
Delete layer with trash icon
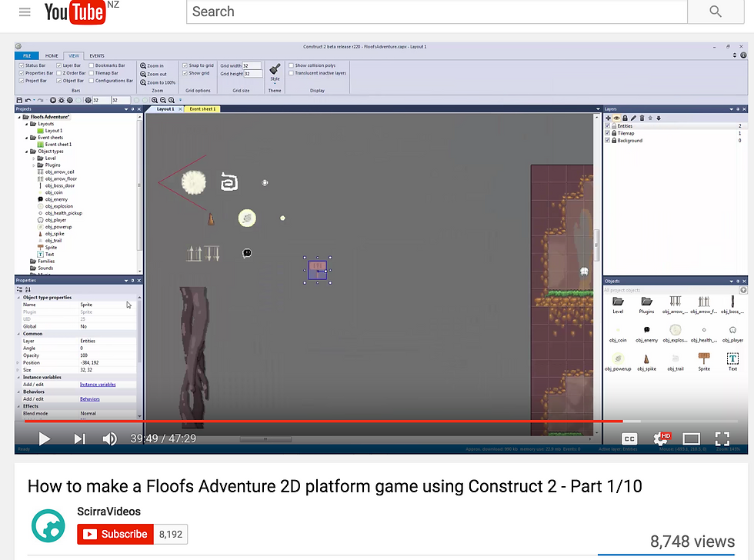[642, 118]
